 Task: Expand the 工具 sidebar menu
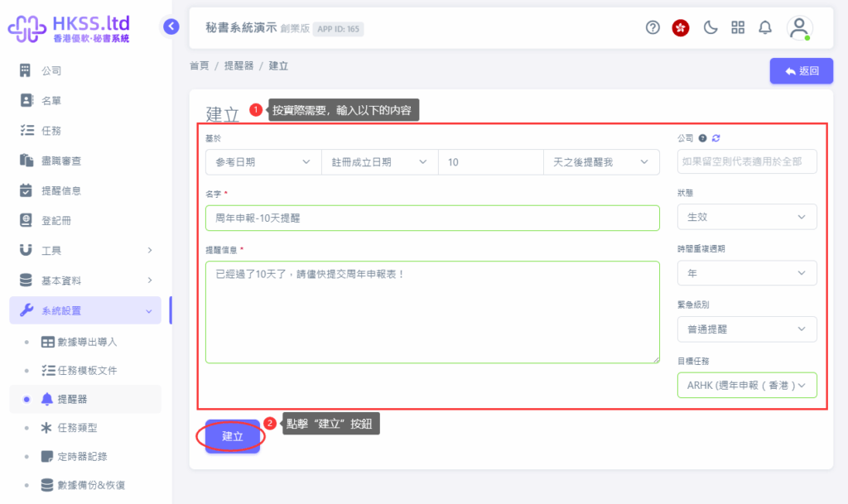coord(85,250)
